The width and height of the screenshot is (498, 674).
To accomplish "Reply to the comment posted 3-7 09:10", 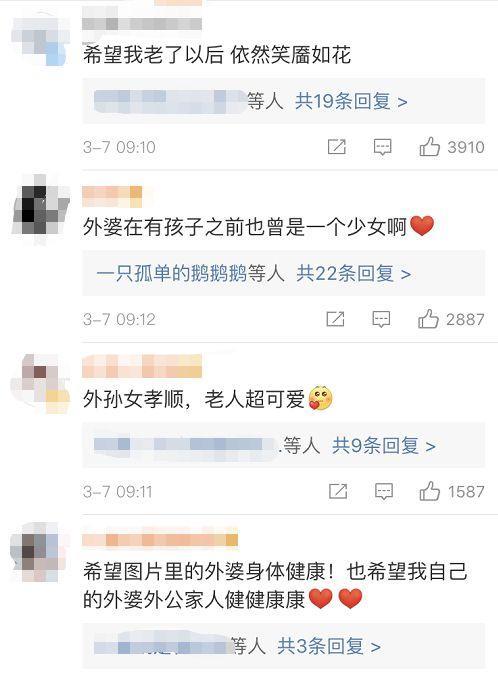I will (x=382, y=147).
